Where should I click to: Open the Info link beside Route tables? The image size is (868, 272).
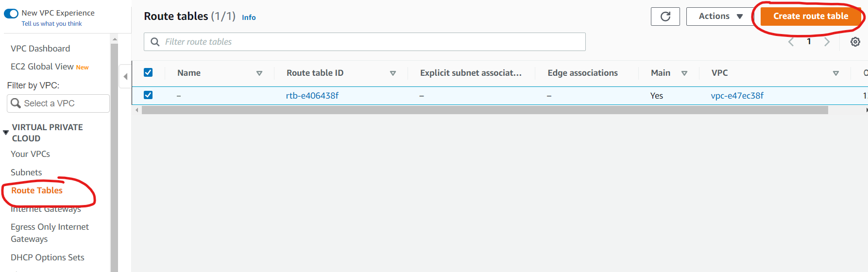pos(249,17)
